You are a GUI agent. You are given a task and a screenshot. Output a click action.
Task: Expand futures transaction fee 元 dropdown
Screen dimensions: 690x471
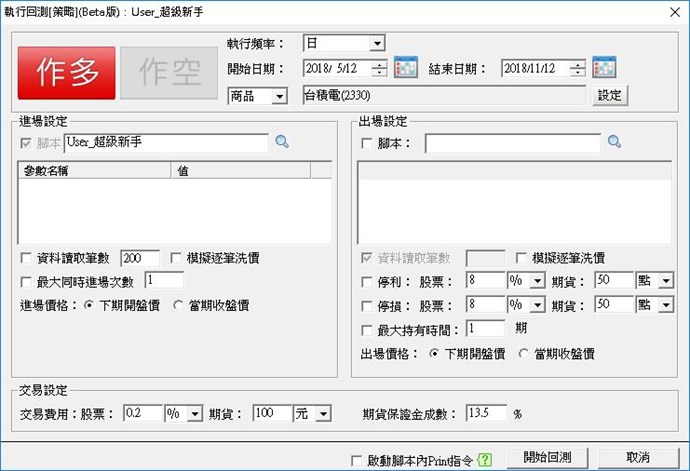(x=323, y=414)
